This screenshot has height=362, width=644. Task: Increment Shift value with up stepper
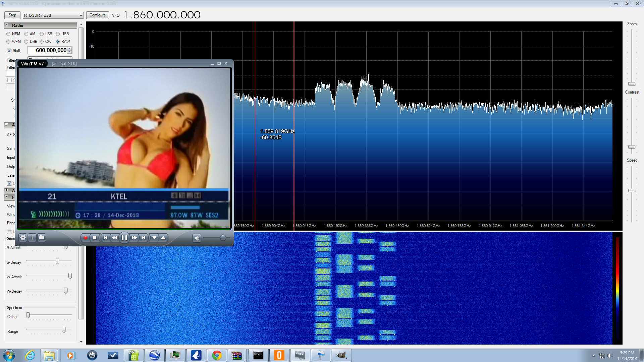click(69, 49)
